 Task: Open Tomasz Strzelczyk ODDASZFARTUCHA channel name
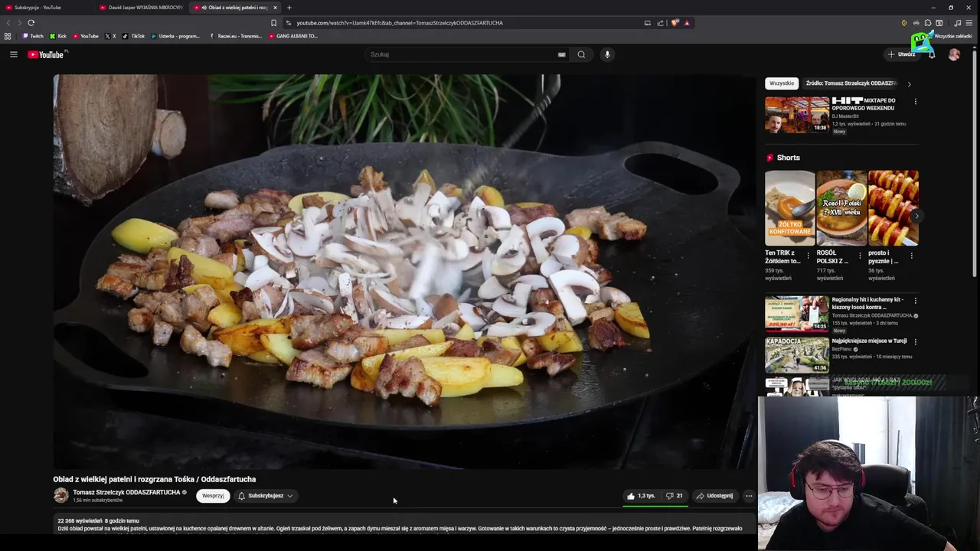pos(126,492)
